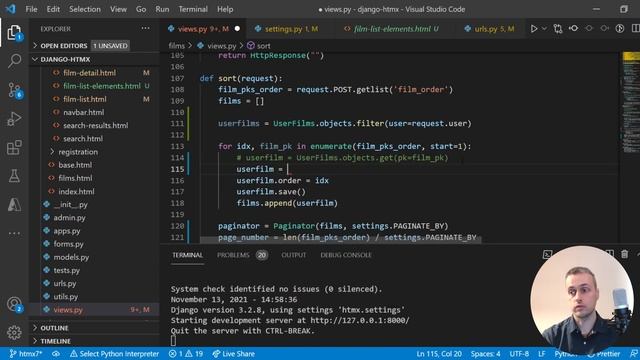This screenshot has width=640, height=360.
Task: Open base.html in the explorer
Action: pos(75,165)
